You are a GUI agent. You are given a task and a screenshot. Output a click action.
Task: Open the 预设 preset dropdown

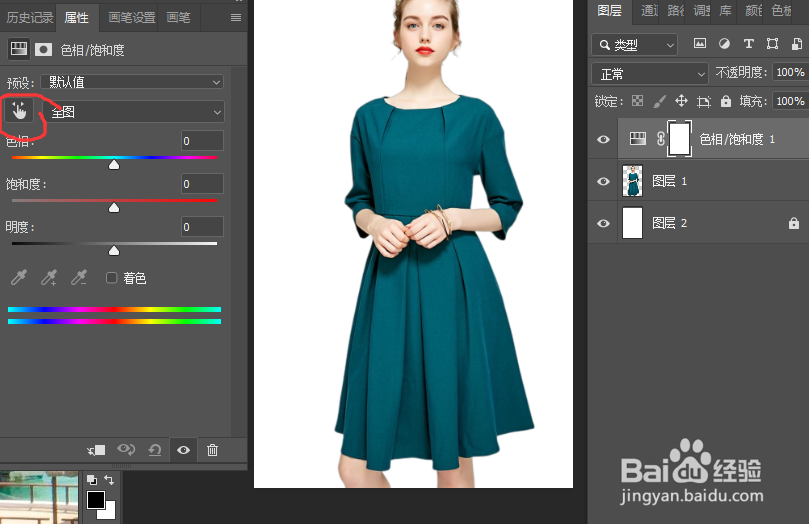[132, 82]
